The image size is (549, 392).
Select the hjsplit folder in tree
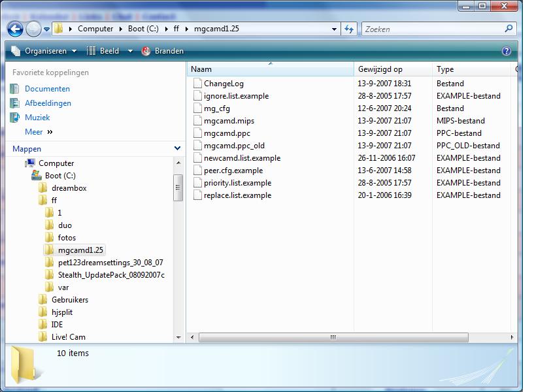click(62, 312)
